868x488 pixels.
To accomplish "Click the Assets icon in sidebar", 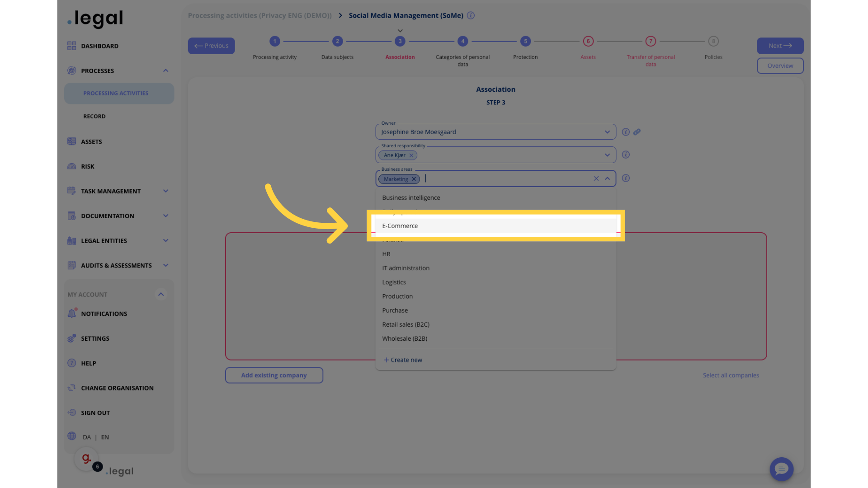I will point(71,142).
